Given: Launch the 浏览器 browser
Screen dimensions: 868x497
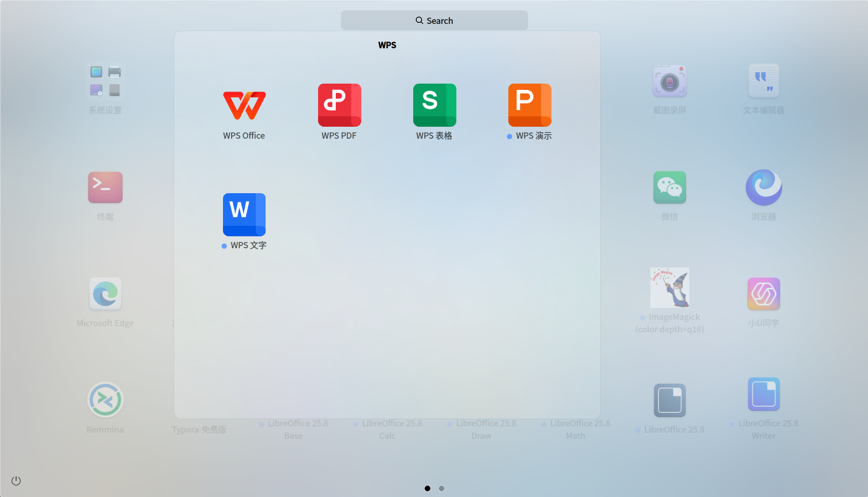Looking at the screenshot, I should click(764, 187).
